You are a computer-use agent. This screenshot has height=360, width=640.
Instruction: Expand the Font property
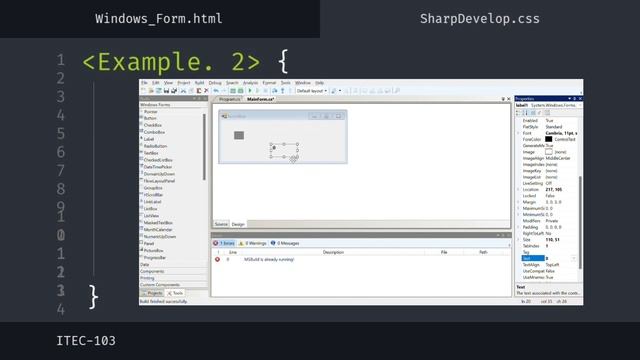(x=518, y=133)
